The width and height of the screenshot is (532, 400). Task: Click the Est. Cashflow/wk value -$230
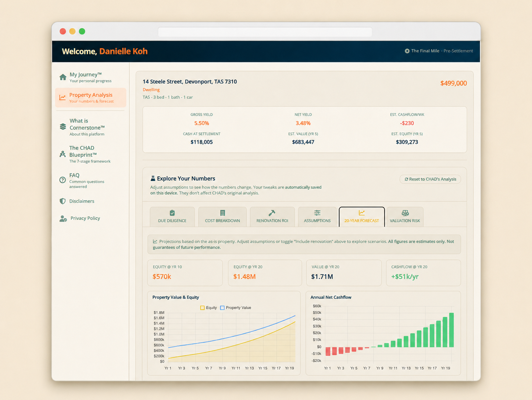tap(407, 123)
